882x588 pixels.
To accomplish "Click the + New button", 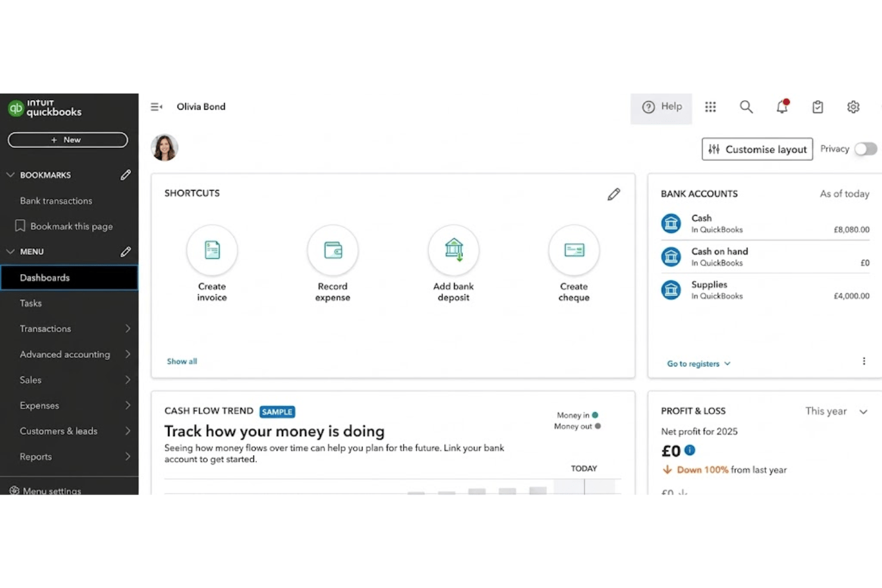I will click(68, 139).
